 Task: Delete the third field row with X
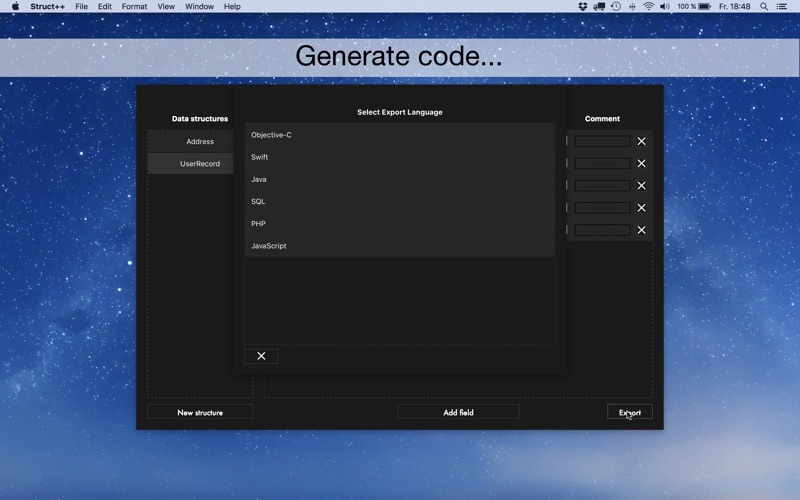point(641,186)
